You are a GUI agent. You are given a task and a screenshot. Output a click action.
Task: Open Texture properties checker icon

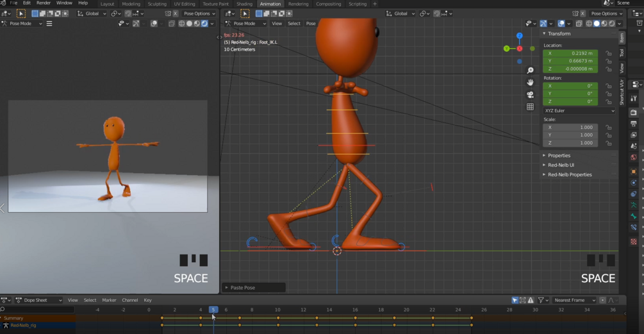(634, 242)
